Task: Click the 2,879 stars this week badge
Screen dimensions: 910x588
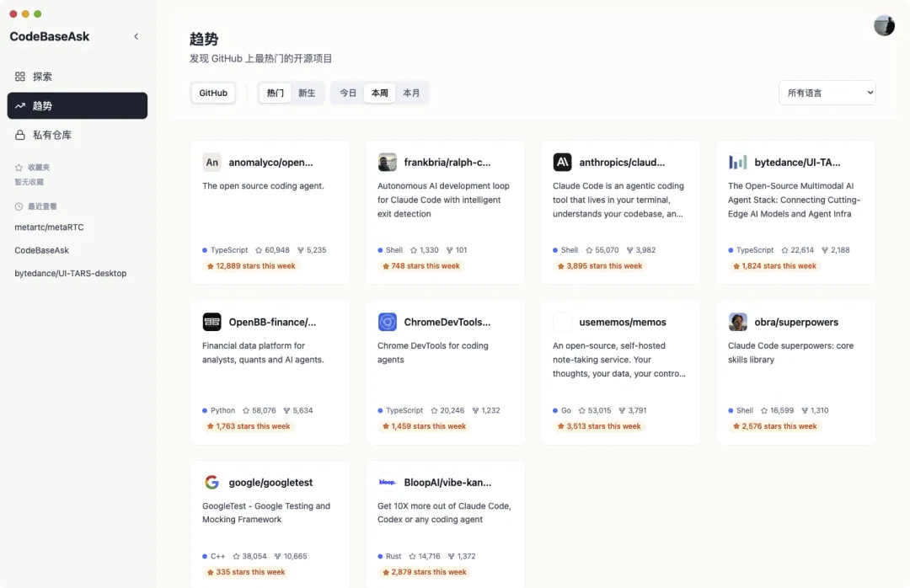Action: tap(424, 572)
